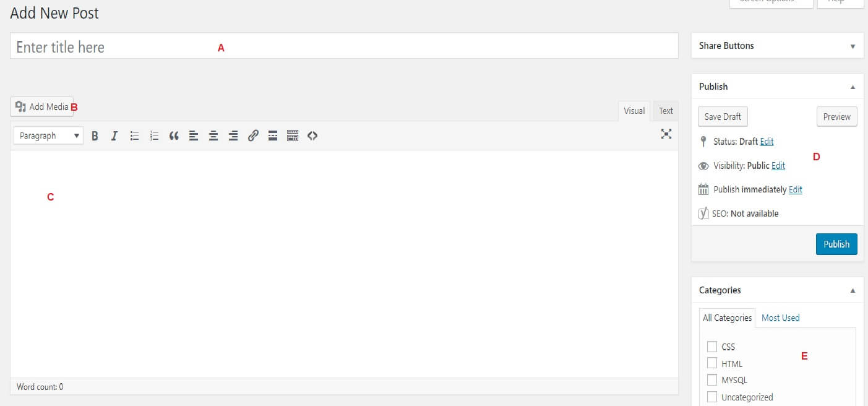Insert the Read More tag
The height and width of the screenshot is (406, 868).
(273, 135)
